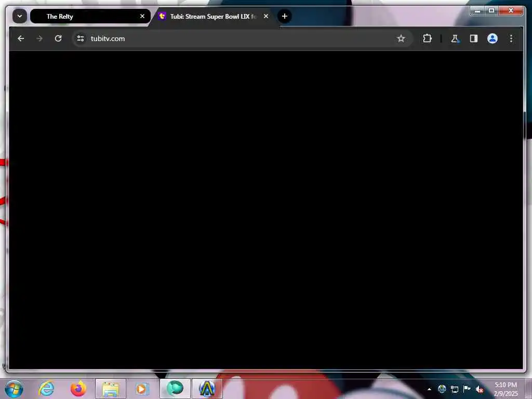
Task: Open Chrome Labs flask icon
Action: click(x=455, y=38)
